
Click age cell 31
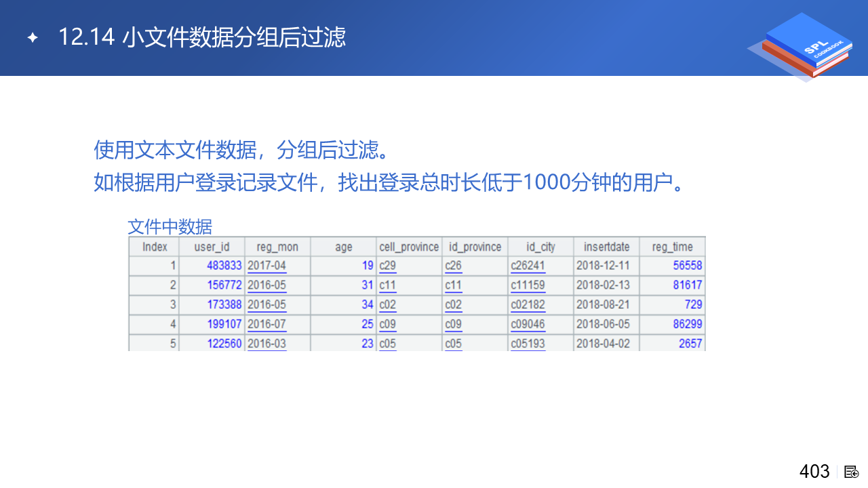click(x=343, y=285)
